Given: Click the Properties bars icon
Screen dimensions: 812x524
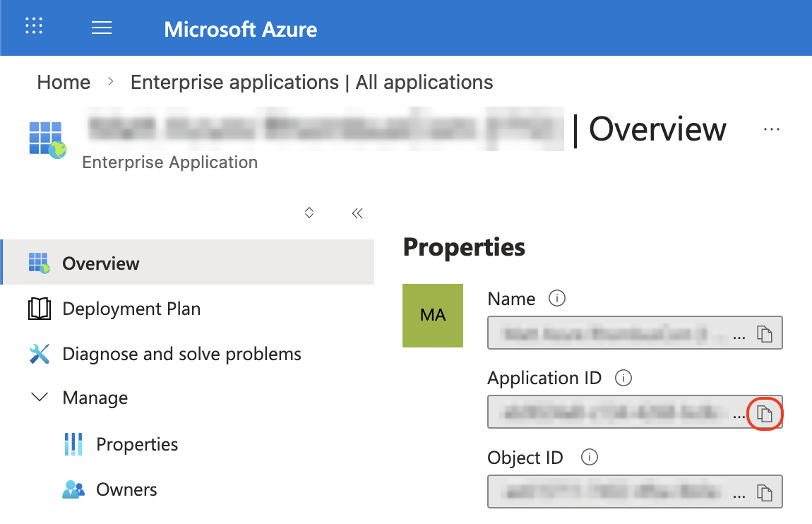Looking at the screenshot, I should tap(73, 444).
